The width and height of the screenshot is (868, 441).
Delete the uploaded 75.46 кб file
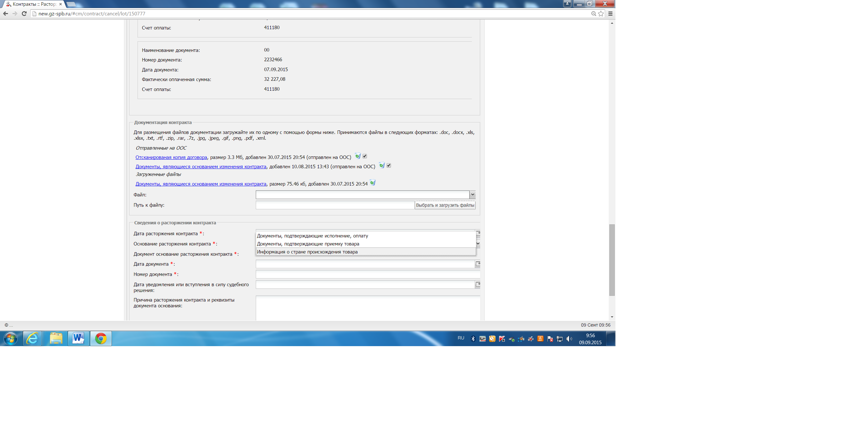[372, 183]
